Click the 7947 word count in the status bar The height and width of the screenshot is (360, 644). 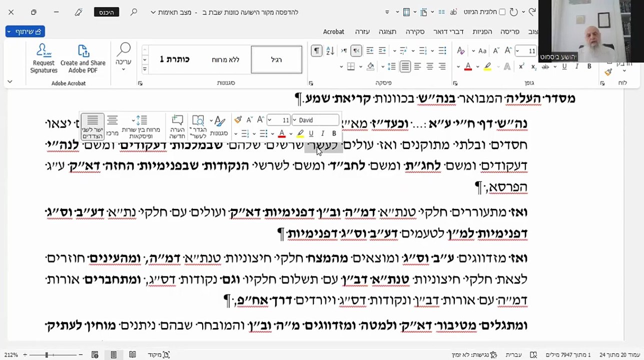[x=569, y=354]
